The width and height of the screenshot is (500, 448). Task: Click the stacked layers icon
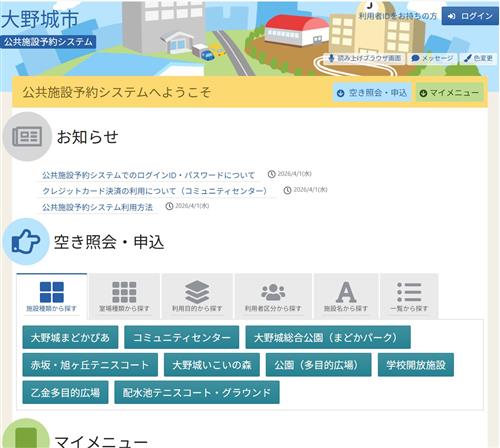197,292
